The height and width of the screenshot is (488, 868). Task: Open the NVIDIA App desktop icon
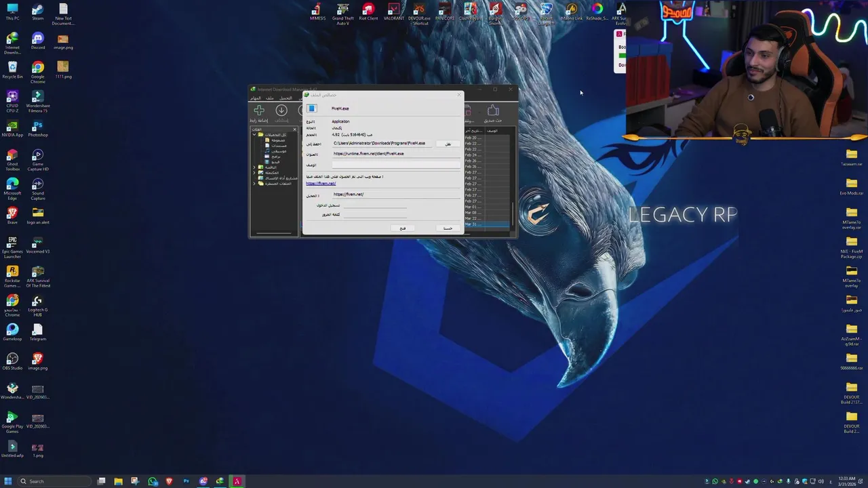(x=12, y=128)
